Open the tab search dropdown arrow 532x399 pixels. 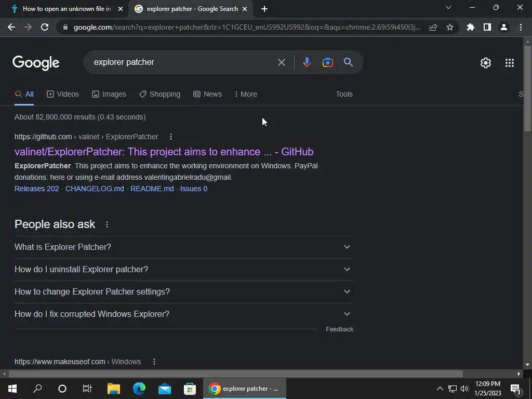point(448,7)
